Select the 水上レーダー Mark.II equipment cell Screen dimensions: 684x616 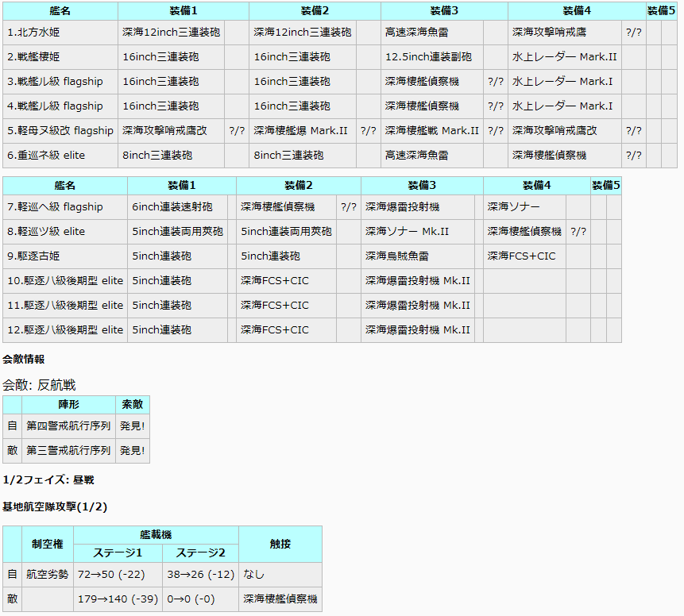click(x=564, y=57)
